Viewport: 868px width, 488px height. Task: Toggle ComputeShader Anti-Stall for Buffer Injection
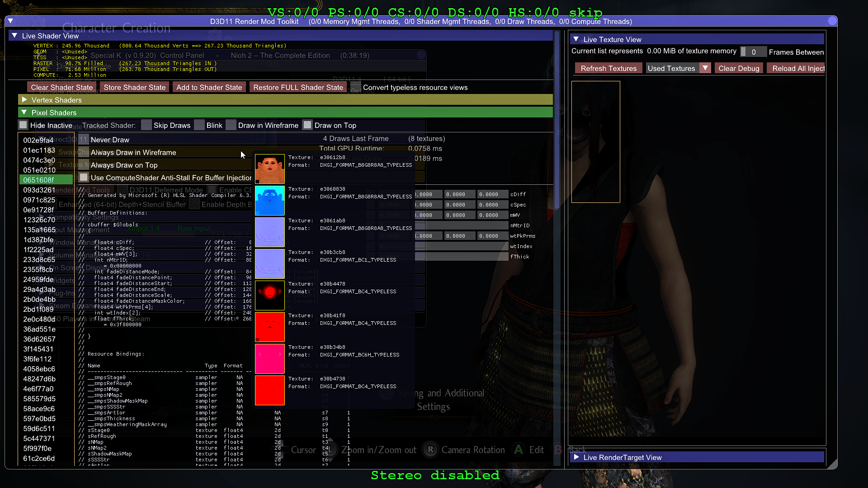(x=84, y=178)
